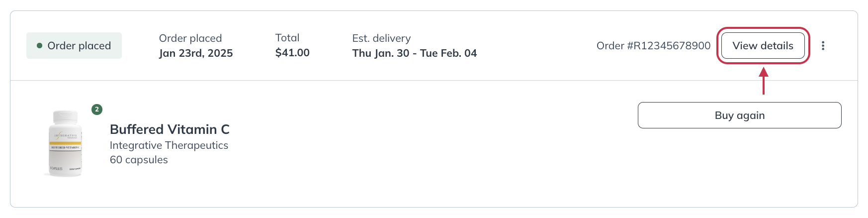Open the three-dot order options menu
Viewport: 868px width, 218px height.
(823, 46)
